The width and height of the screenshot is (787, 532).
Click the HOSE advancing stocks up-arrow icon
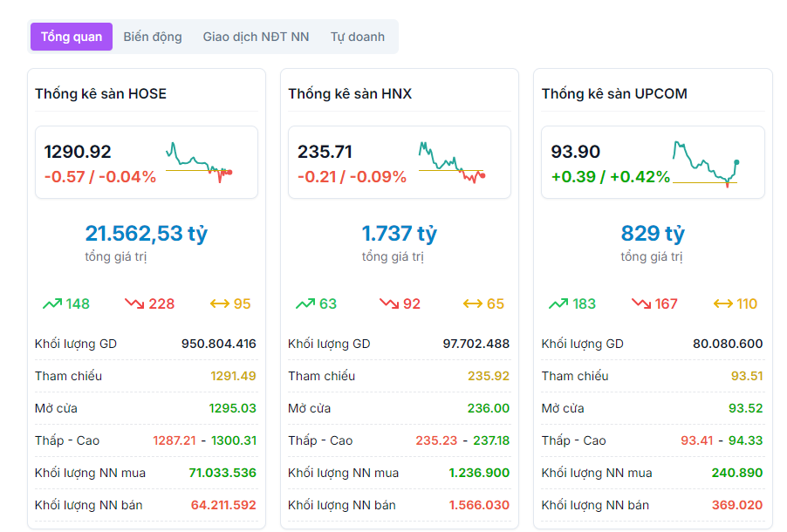tap(52, 304)
